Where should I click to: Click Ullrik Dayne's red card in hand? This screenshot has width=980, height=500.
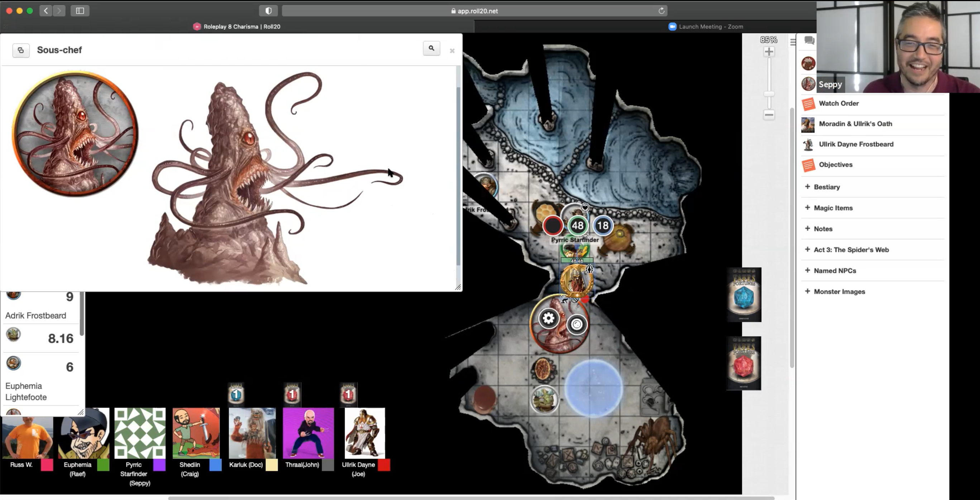pos(348,394)
